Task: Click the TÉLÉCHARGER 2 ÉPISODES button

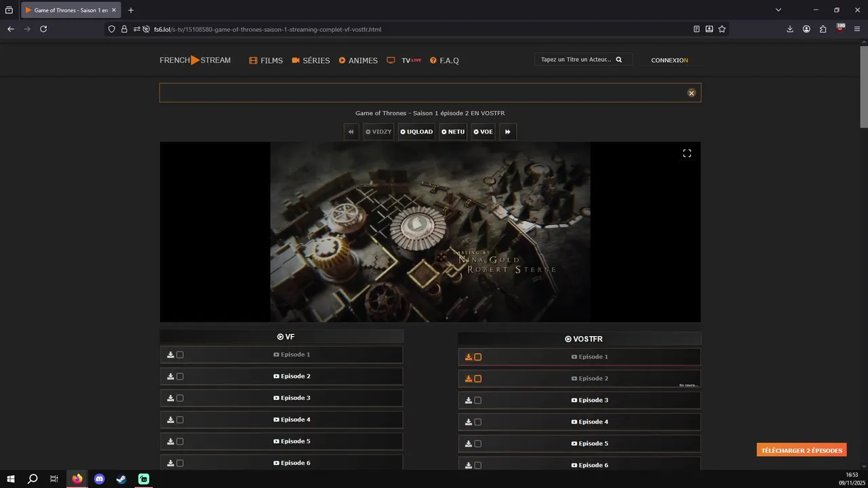Action: tap(802, 450)
